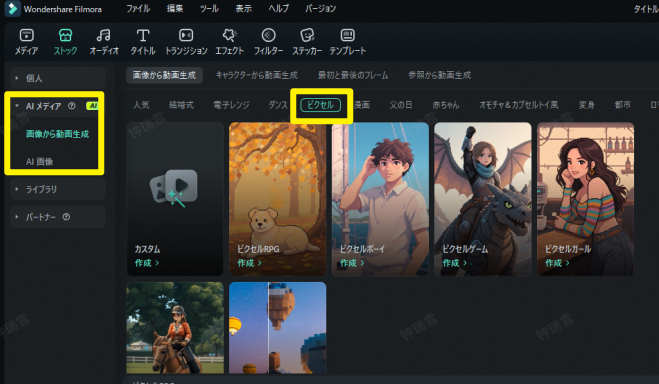Open the トランジション (Transitions) panel icon

click(186, 36)
